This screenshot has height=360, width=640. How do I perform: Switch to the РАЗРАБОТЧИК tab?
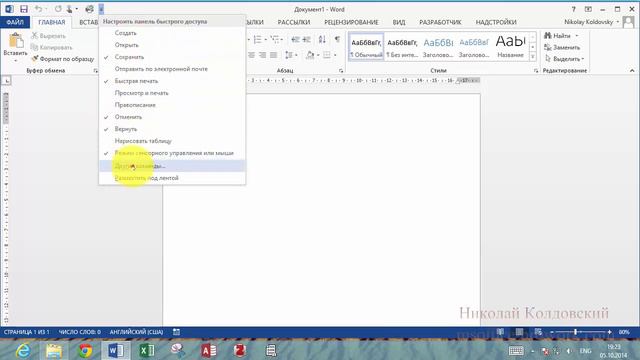click(440, 22)
